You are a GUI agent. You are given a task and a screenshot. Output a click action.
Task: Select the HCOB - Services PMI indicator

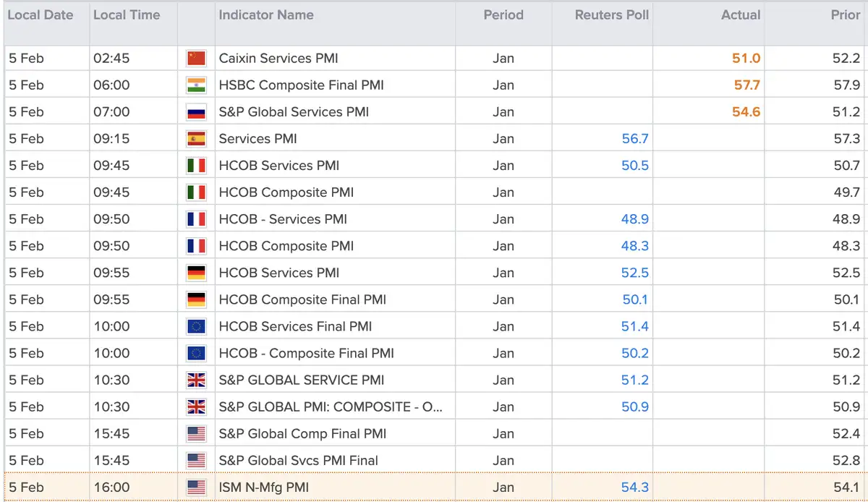coord(283,219)
